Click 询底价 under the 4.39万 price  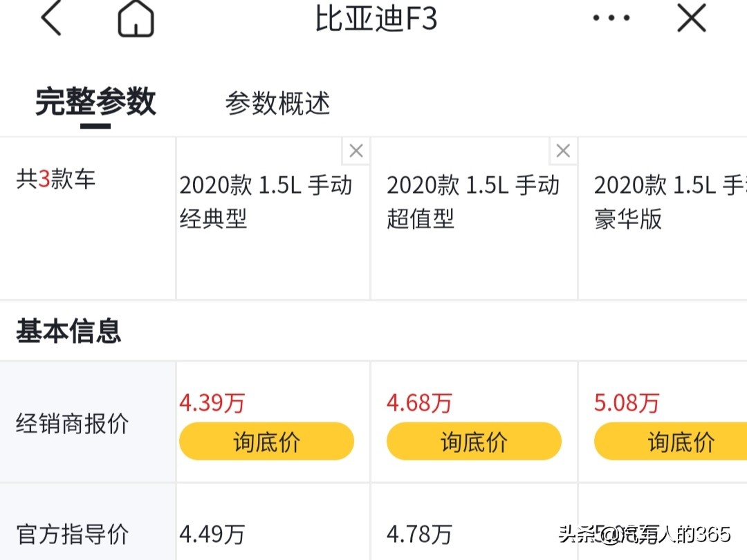point(266,441)
